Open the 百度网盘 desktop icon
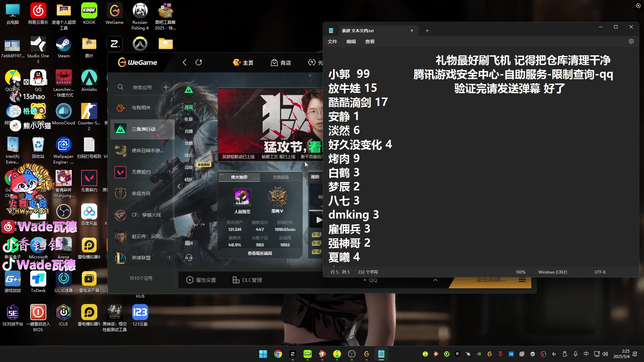 point(89,215)
